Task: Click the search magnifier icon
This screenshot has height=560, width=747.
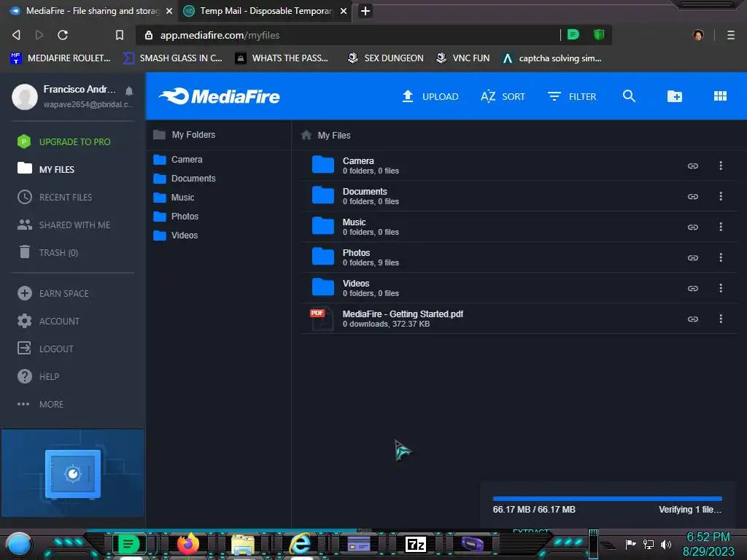Action: coord(629,96)
